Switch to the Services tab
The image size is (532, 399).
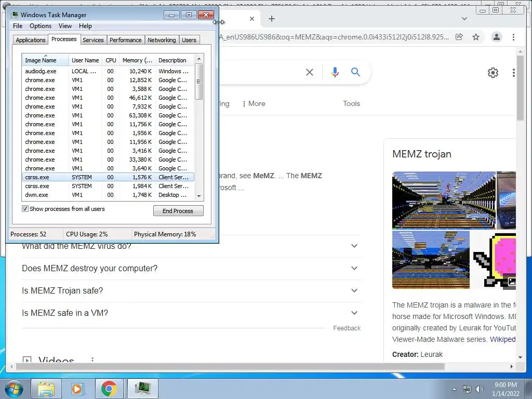(x=93, y=40)
